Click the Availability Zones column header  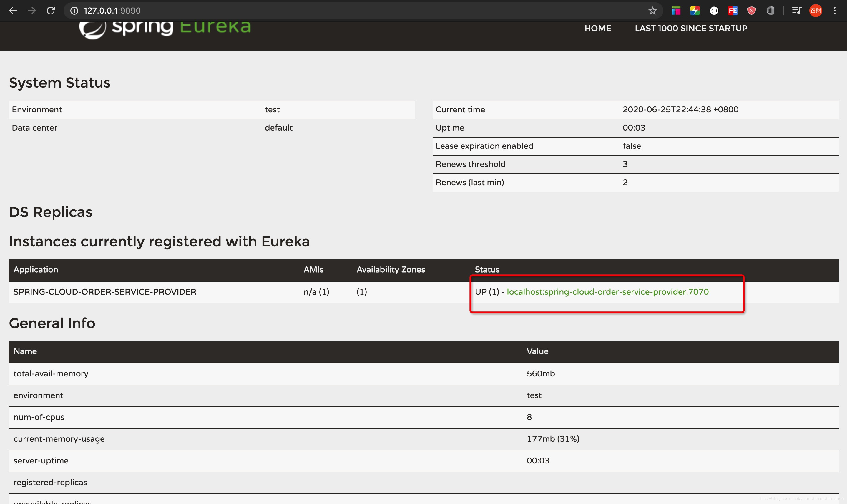click(x=391, y=270)
